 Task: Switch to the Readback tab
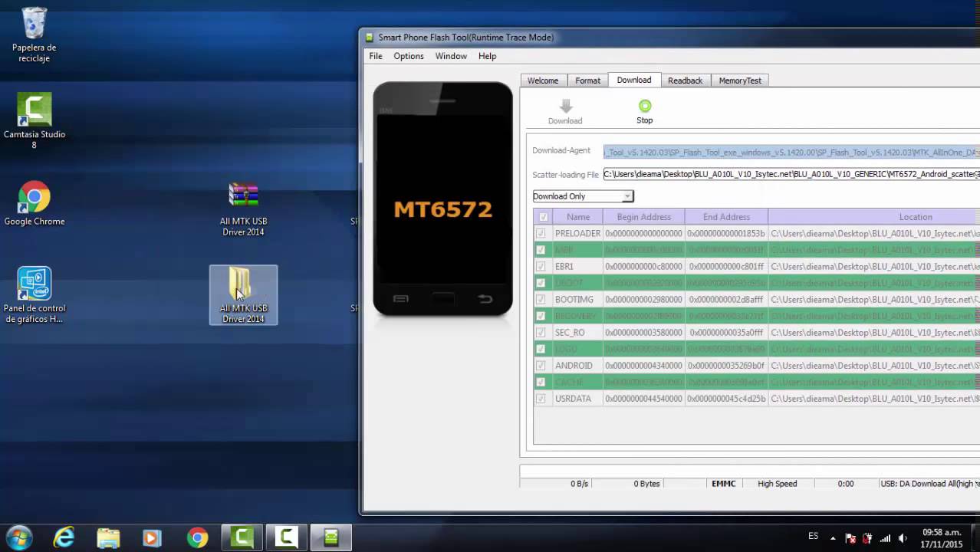click(685, 80)
